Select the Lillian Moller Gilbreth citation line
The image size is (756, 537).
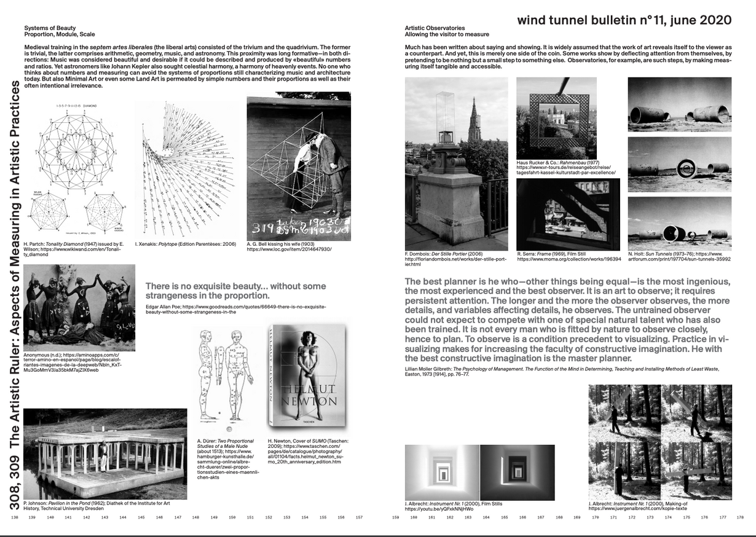click(562, 370)
